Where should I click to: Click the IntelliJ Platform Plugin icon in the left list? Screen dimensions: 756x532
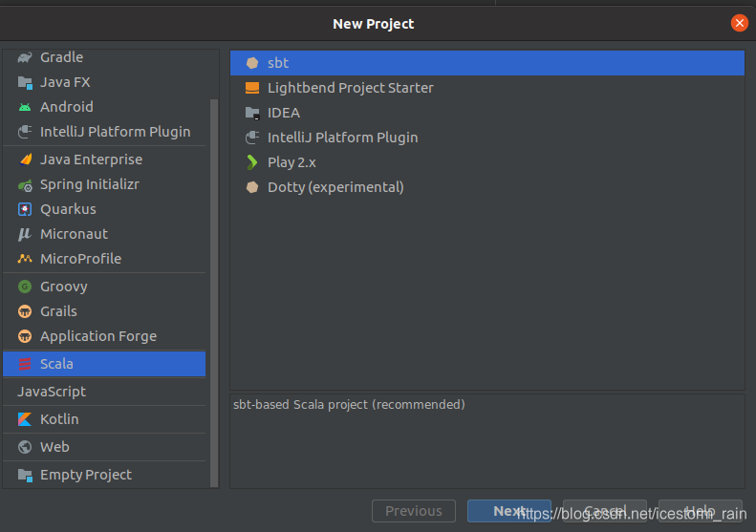tap(25, 132)
